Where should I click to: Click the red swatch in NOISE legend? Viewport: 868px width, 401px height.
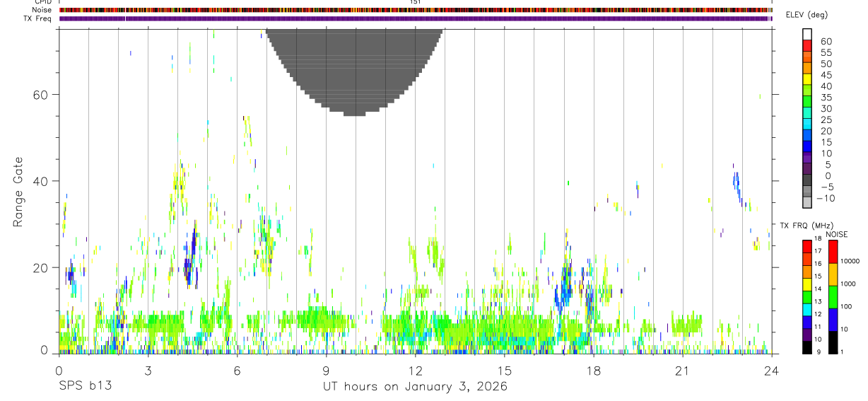click(833, 252)
